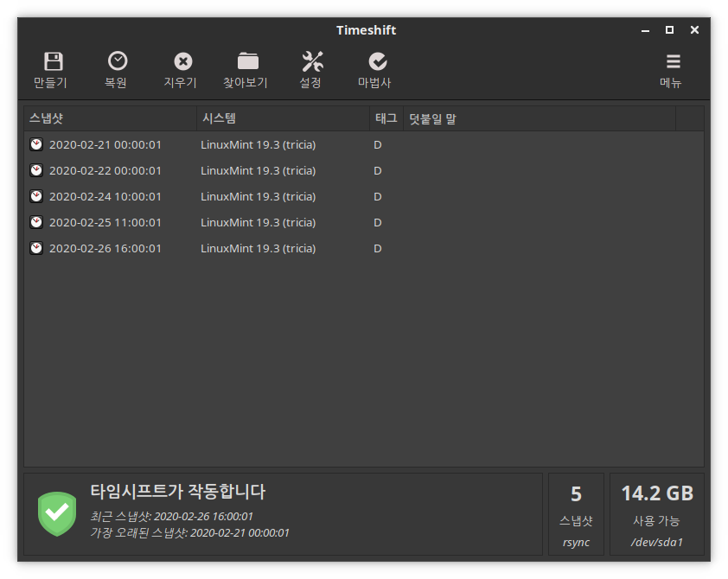728x579 pixels.
Task: Click the 지우기 (Delete) X icon
Action: point(183,61)
